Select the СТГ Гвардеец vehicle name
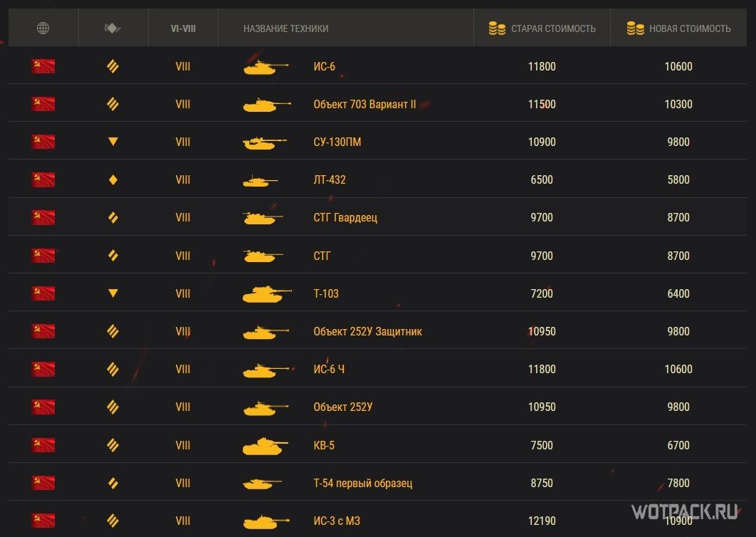Screen dimensions: 756x537 tap(345, 217)
